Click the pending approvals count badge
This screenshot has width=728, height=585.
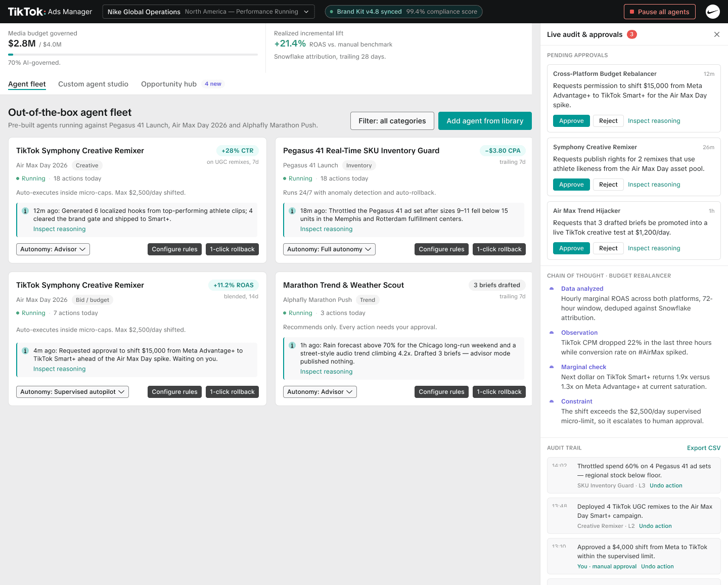coord(632,34)
